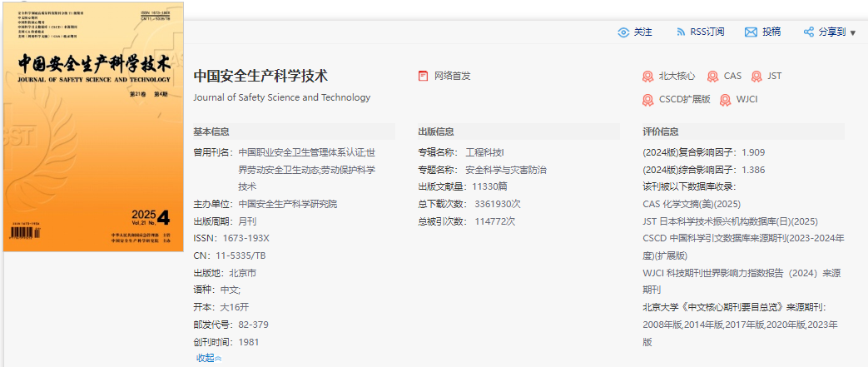Click the 出版文献量 value 11330篇
This screenshot has height=367, width=868.
coord(490,186)
